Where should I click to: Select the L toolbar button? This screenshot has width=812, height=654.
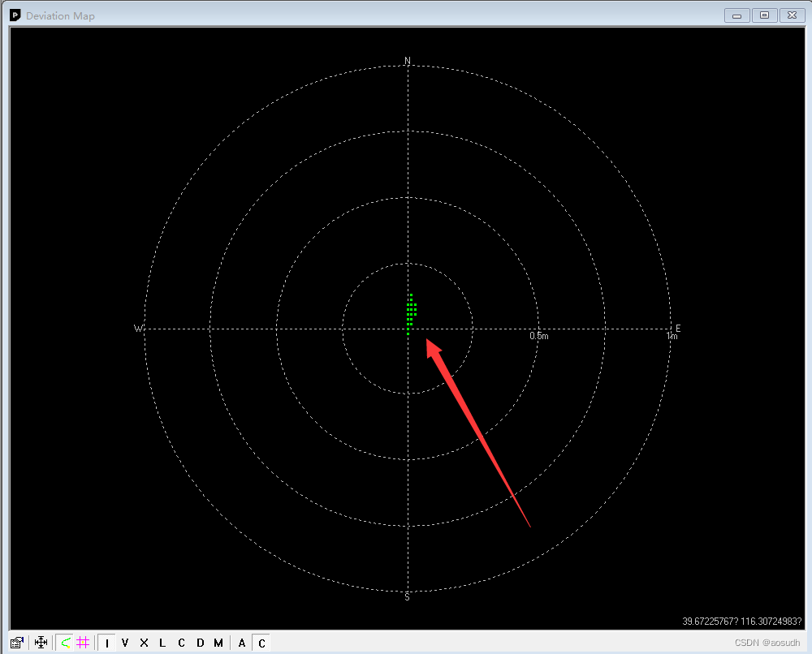162,643
